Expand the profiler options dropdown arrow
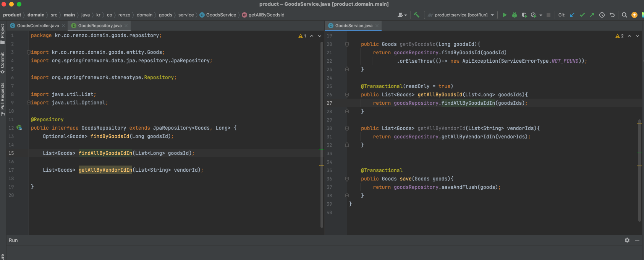 (541, 15)
